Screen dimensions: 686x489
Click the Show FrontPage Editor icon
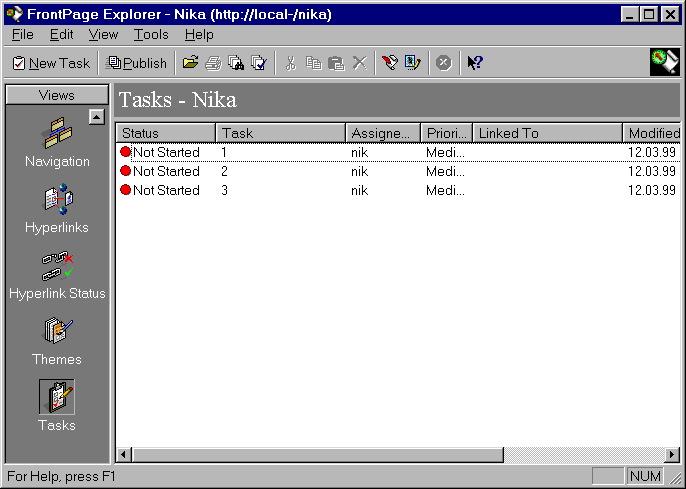coord(390,63)
